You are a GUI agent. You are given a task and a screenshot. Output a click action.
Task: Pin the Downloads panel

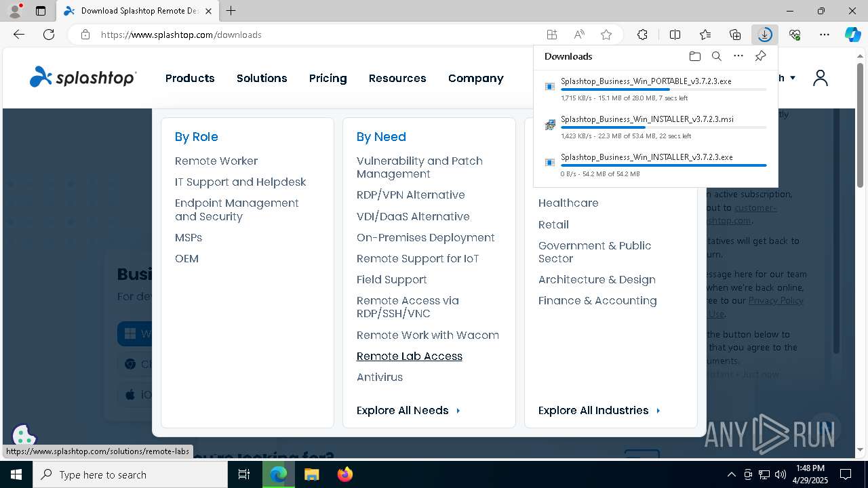(x=760, y=56)
